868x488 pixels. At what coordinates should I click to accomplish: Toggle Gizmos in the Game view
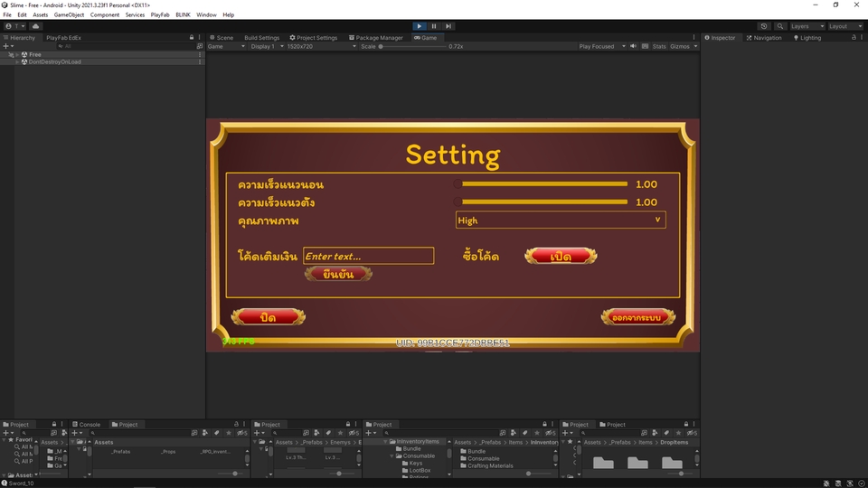[x=679, y=46]
